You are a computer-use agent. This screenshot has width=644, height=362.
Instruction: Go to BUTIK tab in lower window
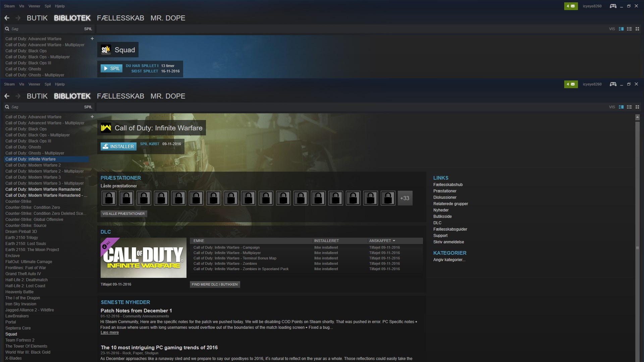tap(37, 96)
